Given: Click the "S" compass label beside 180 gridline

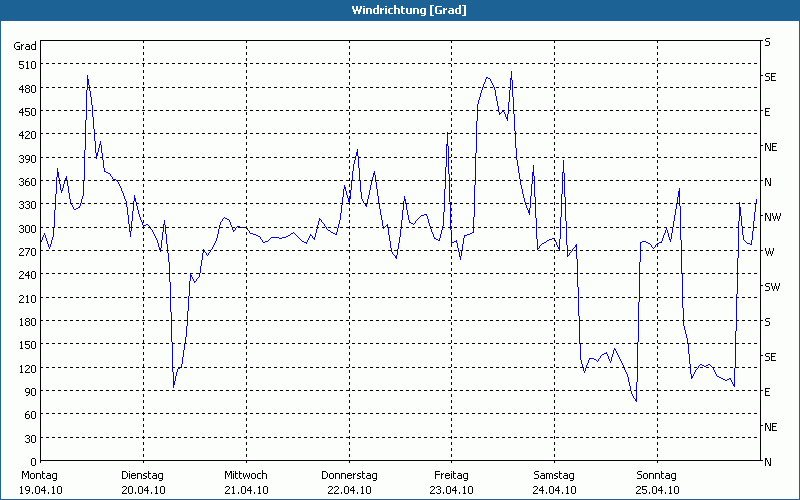Looking at the screenshot, I should 767,322.
